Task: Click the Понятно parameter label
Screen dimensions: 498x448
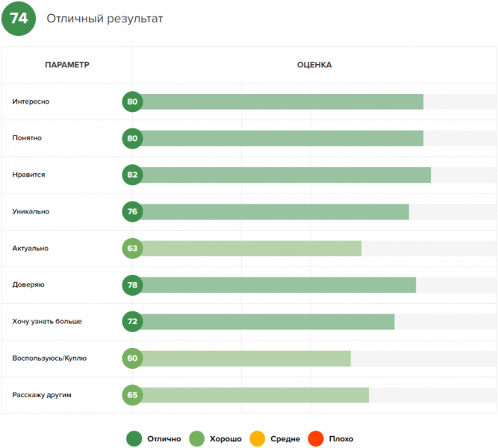Action: pos(27,138)
